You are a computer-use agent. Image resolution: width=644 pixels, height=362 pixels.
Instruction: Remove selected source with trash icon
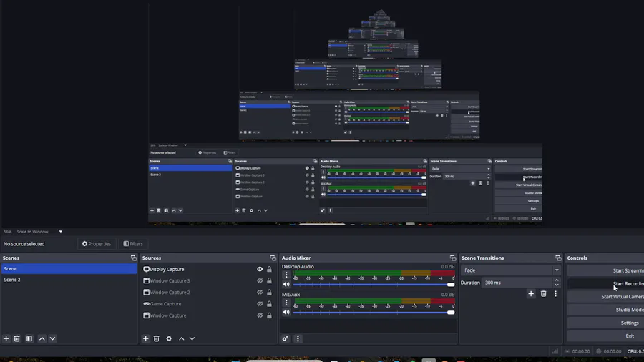tap(157, 338)
